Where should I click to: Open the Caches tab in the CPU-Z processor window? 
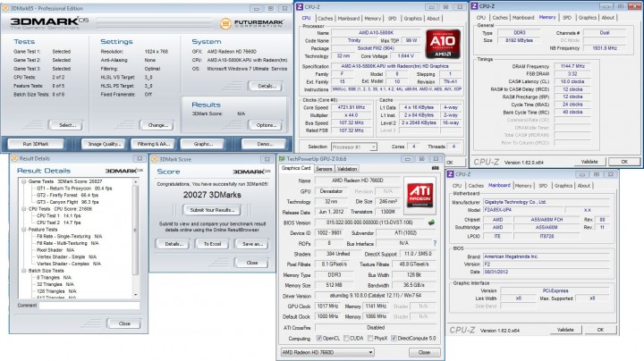(325, 19)
